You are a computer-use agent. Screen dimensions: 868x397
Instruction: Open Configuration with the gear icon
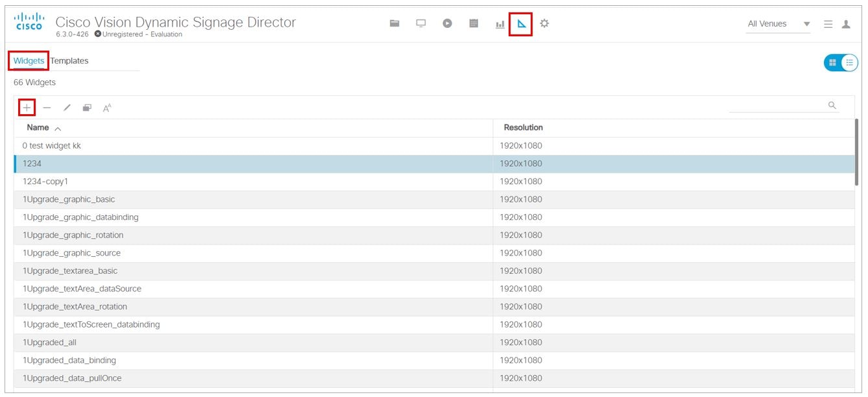click(x=545, y=23)
